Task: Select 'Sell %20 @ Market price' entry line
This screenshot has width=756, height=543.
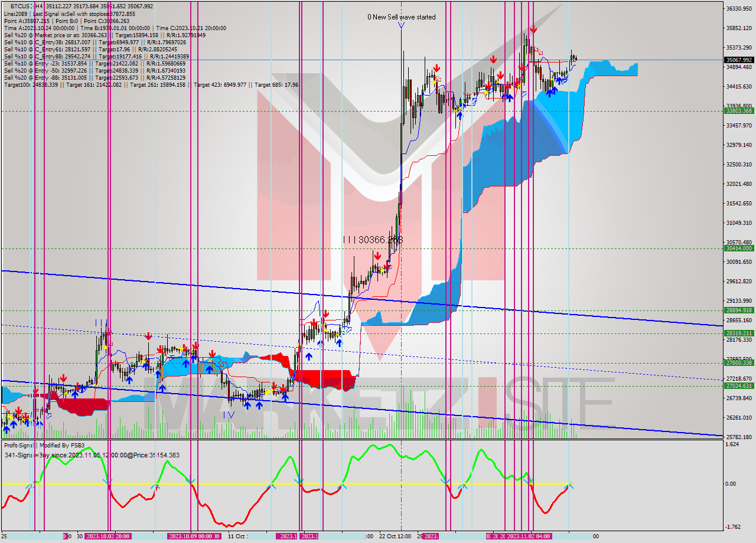Action: point(105,35)
